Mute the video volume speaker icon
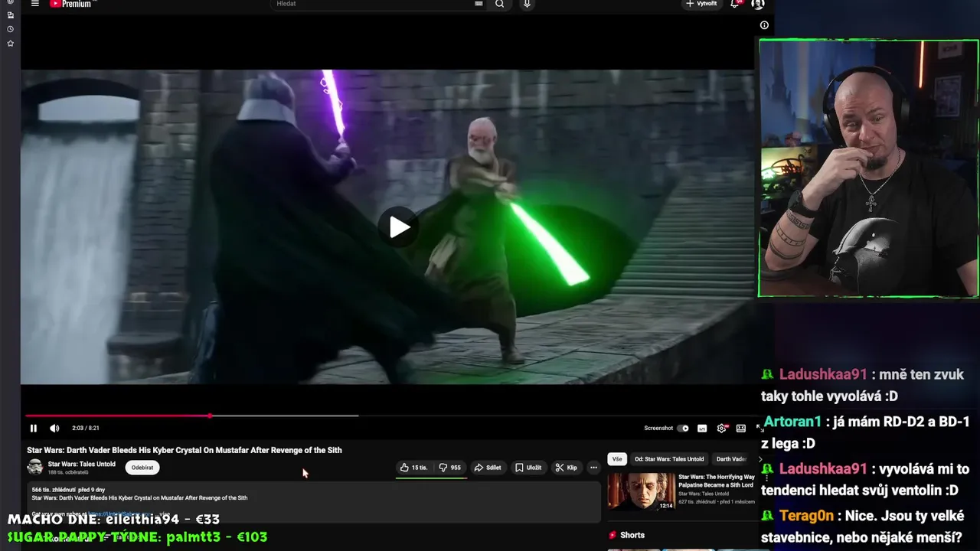 point(54,429)
